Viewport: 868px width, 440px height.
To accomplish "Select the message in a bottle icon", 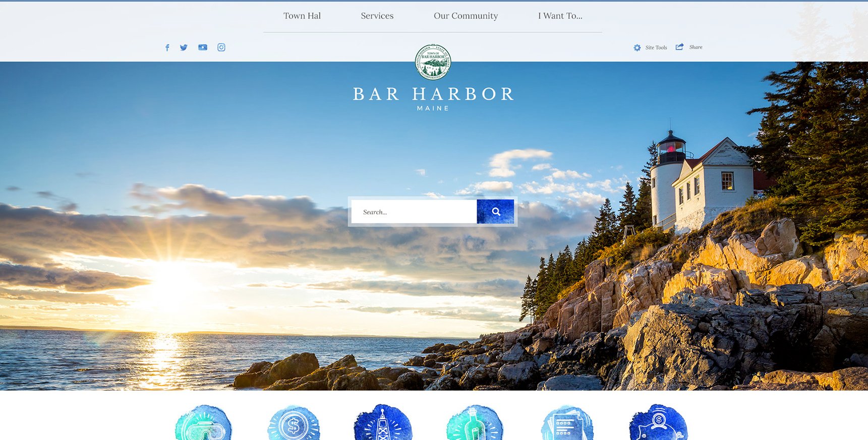I will point(475,422).
